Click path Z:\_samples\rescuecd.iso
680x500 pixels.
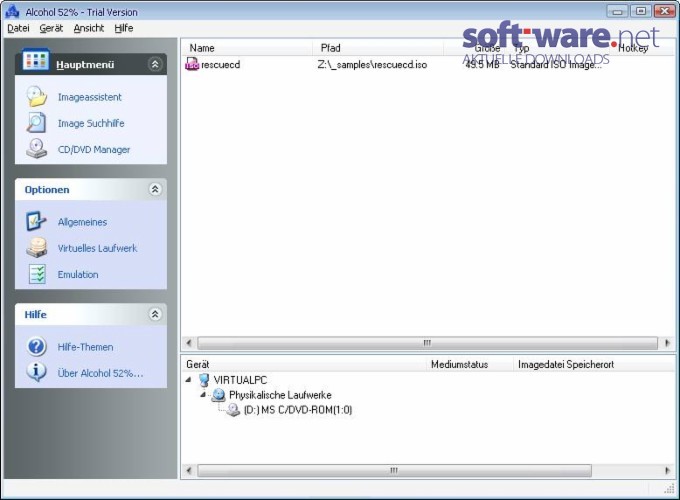(x=372, y=65)
